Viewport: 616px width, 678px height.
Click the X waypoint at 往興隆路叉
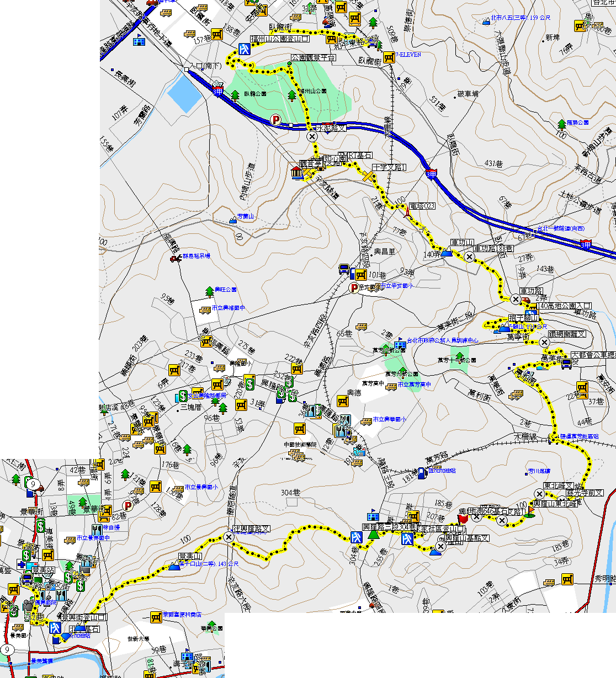pyautogui.click(x=229, y=537)
